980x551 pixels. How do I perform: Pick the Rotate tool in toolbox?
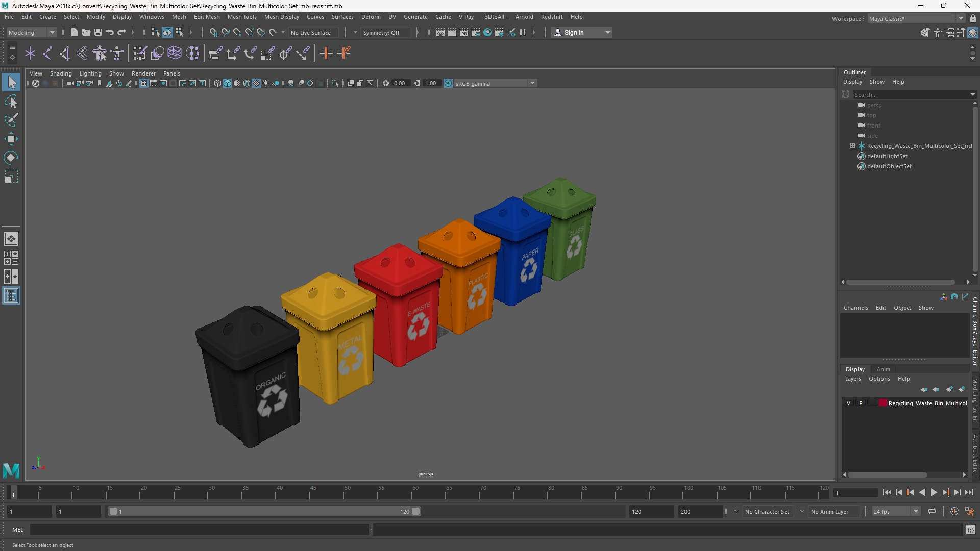[x=11, y=158]
